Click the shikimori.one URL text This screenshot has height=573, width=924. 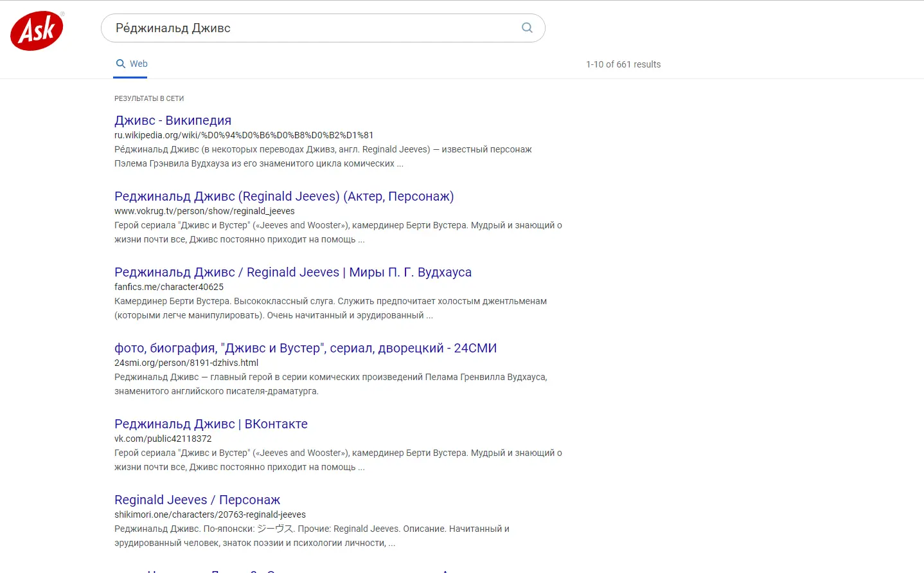point(210,514)
